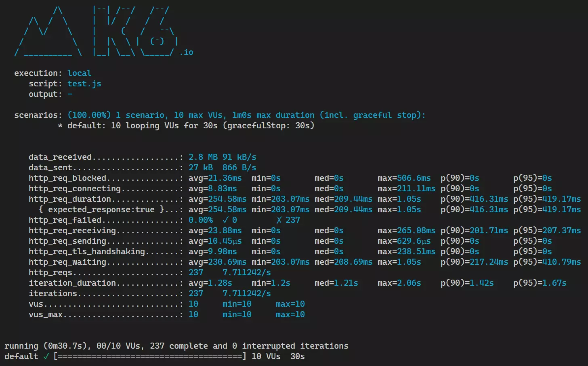Select avg=10.45µs in http_req_sending row
Viewport: 588px width, 366px height.
point(215,241)
